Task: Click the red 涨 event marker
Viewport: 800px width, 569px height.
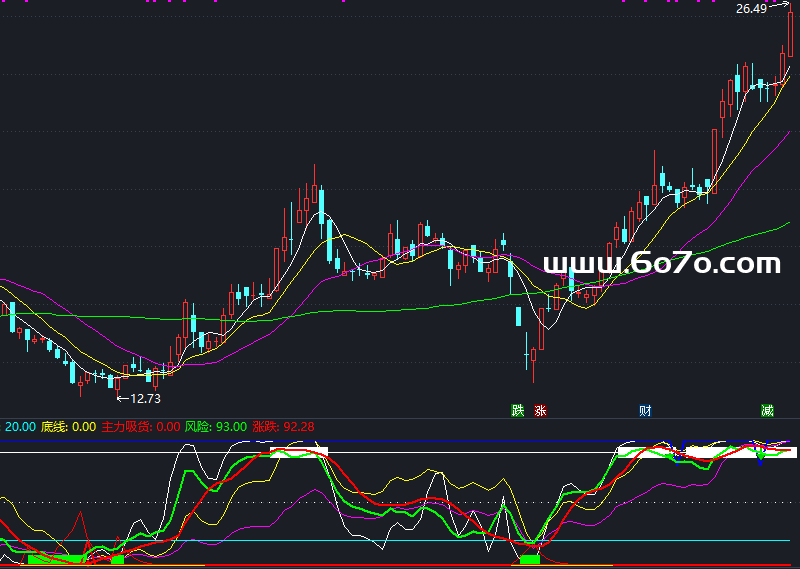Action: click(540, 410)
